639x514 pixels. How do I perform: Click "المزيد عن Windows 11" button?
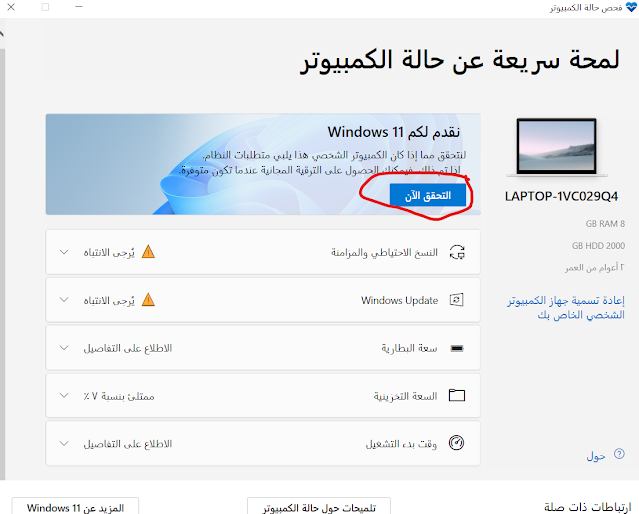tap(75, 507)
